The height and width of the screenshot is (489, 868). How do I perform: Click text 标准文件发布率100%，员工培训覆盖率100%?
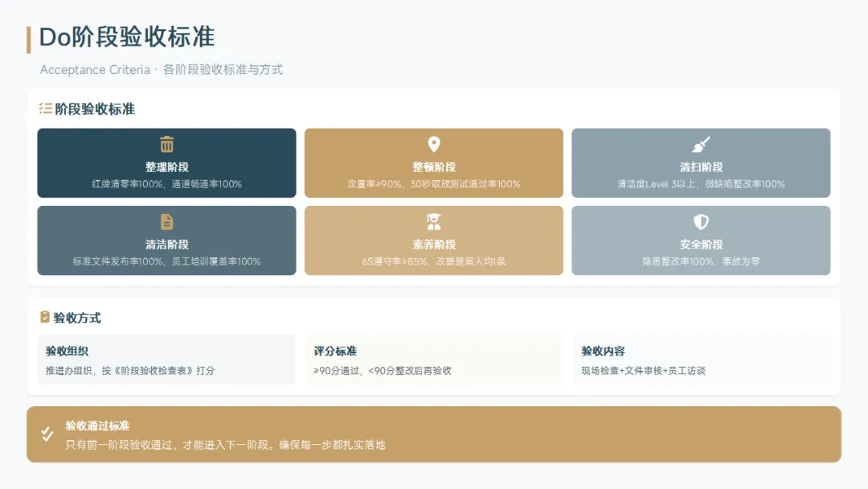pos(166,261)
